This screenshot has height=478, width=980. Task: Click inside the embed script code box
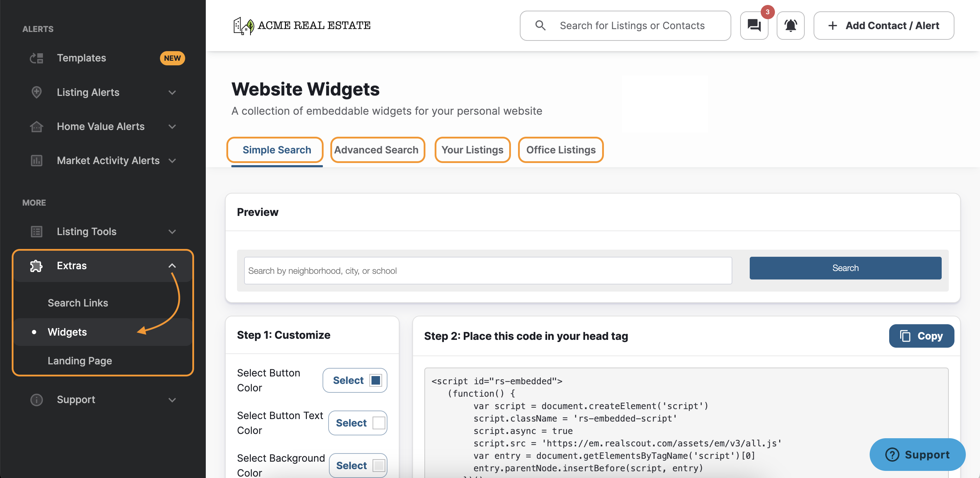[686, 423]
